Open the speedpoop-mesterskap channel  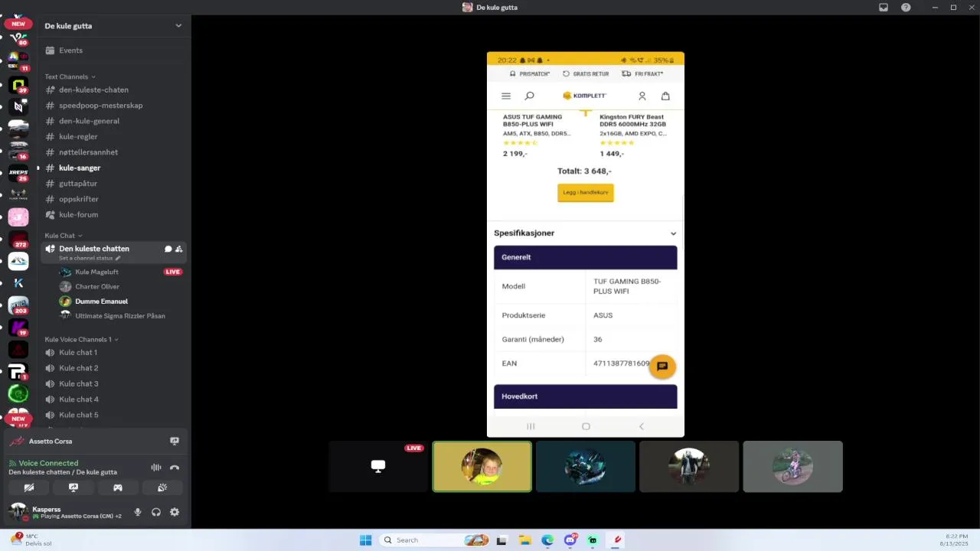[x=113, y=106]
